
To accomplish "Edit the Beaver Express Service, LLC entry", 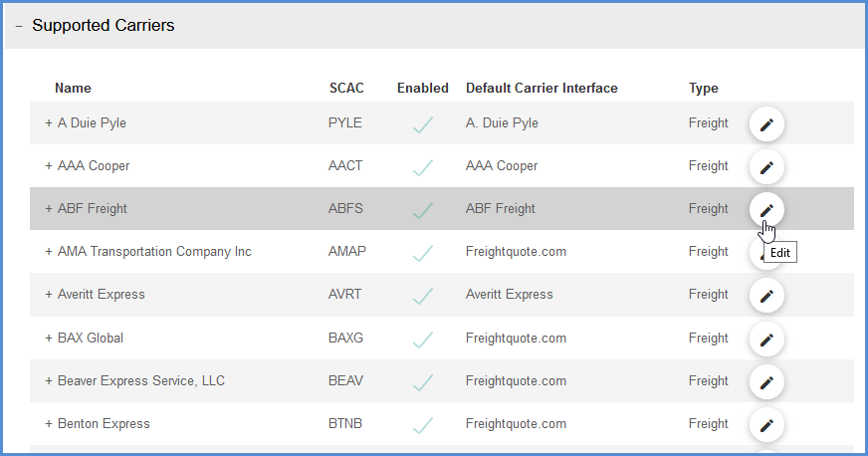I will tap(766, 382).
